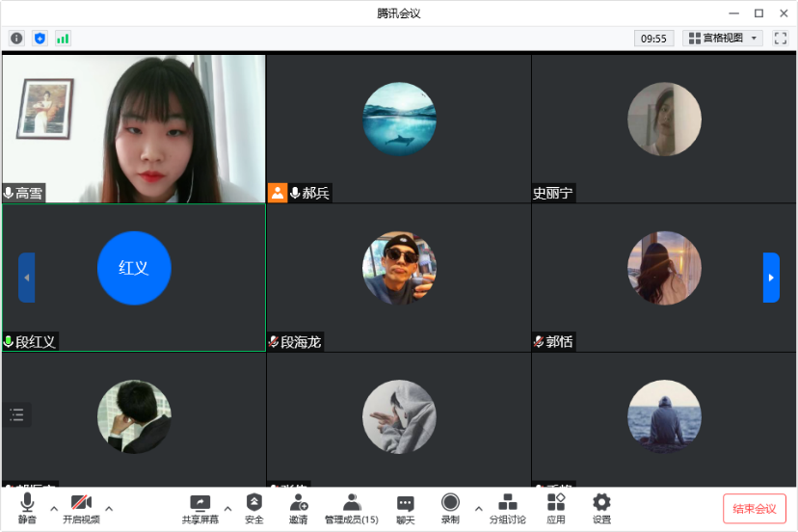Screen dimensions: 798x532
Task: Expand video options arrow next to 开启视频
Action: [x=109, y=508]
